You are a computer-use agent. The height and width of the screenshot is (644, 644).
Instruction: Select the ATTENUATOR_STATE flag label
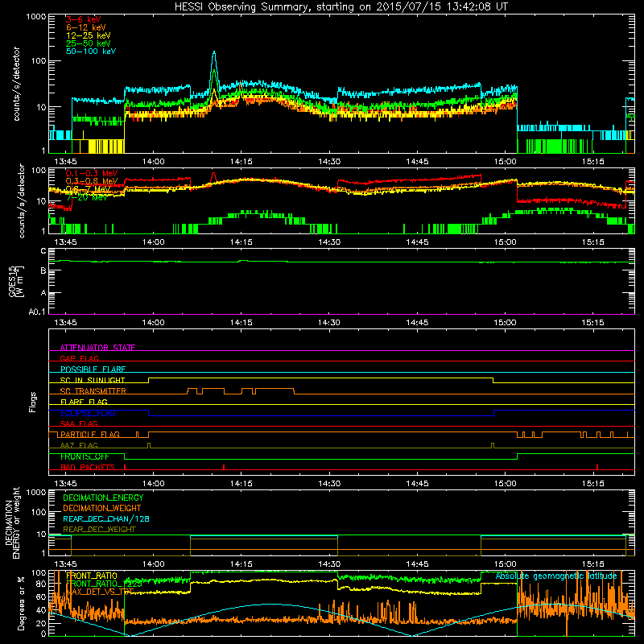[x=97, y=348]
